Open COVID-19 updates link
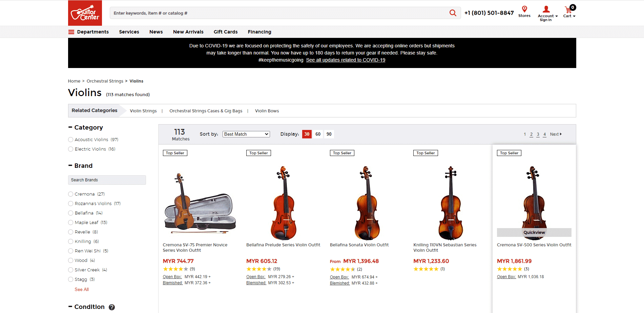644x313 pixels. 346,60
